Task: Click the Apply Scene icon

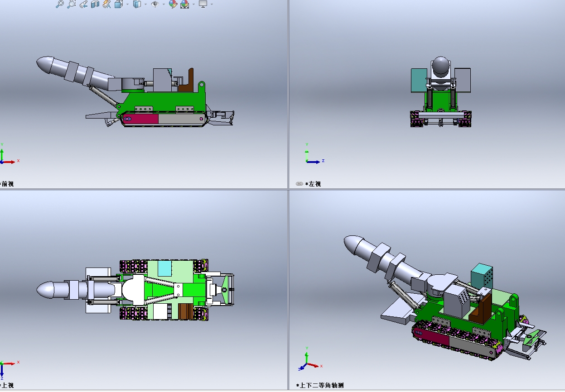Action: pyautogui.click(x=185, y=4)
